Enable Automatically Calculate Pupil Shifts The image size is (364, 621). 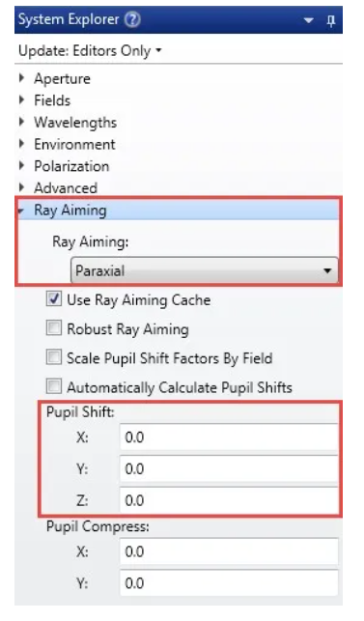click(54, 386)
